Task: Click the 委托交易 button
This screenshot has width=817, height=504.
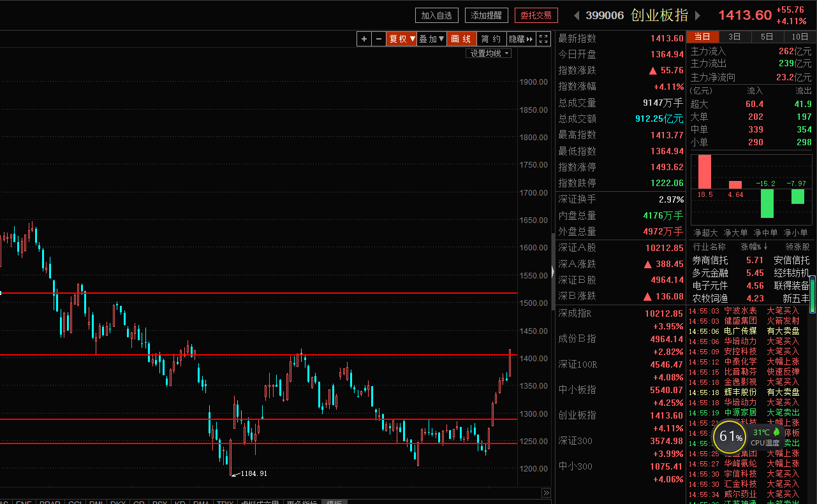Action: tap(536, 15)
